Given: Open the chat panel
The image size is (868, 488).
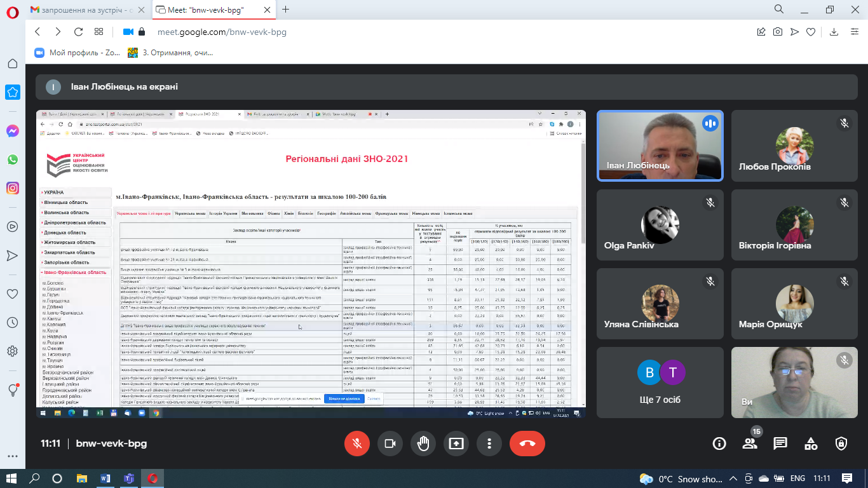Looking at the screenshot, I should coord(780,444).
